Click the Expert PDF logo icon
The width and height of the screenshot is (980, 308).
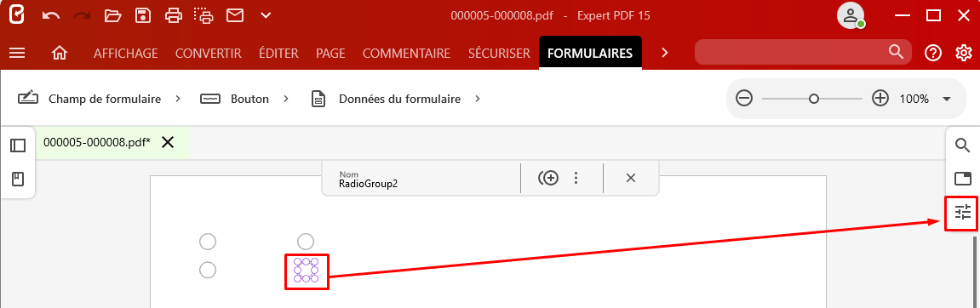coord(18,15)
